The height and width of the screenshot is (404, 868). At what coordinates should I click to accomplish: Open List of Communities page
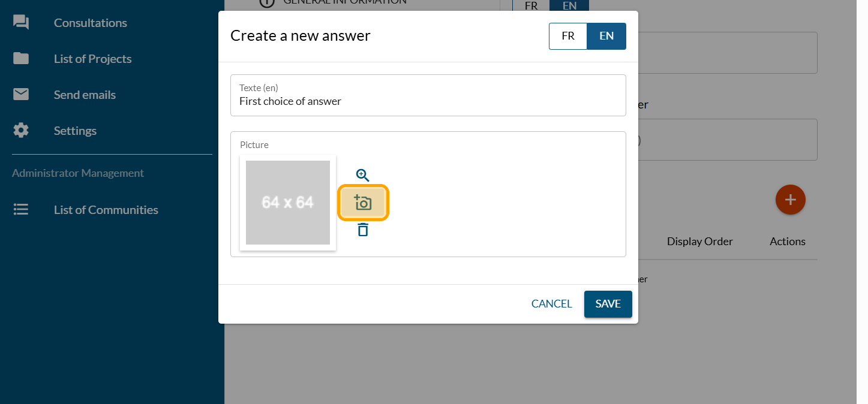coord(106,210)
